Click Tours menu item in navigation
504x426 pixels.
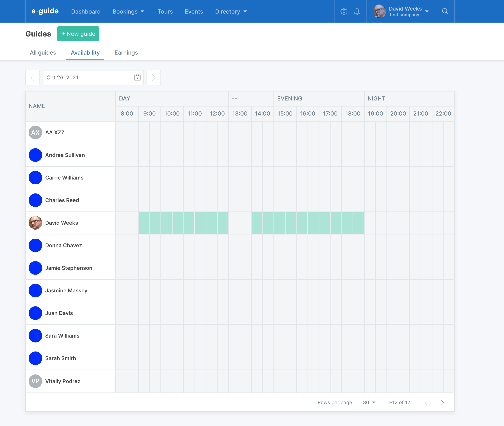[165, 11]
